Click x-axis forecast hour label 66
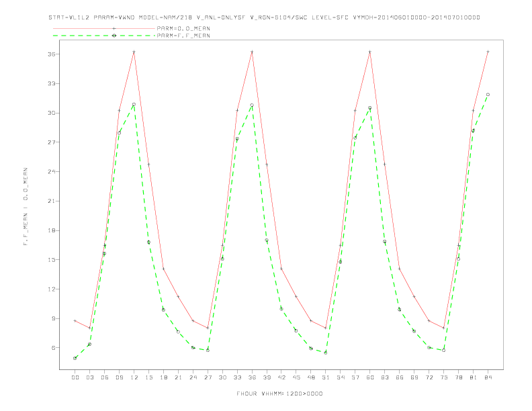This screenshot has width=532, height=411. coord(400,377)
